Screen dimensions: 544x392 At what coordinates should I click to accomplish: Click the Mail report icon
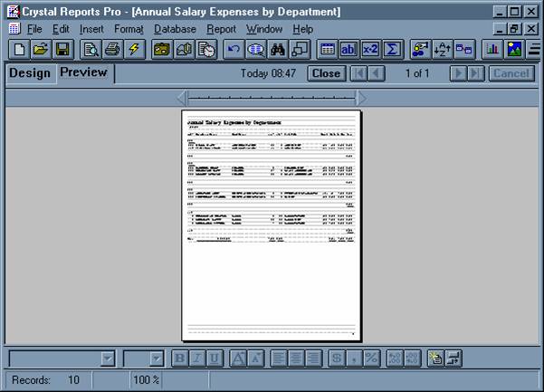coord(185,49)
